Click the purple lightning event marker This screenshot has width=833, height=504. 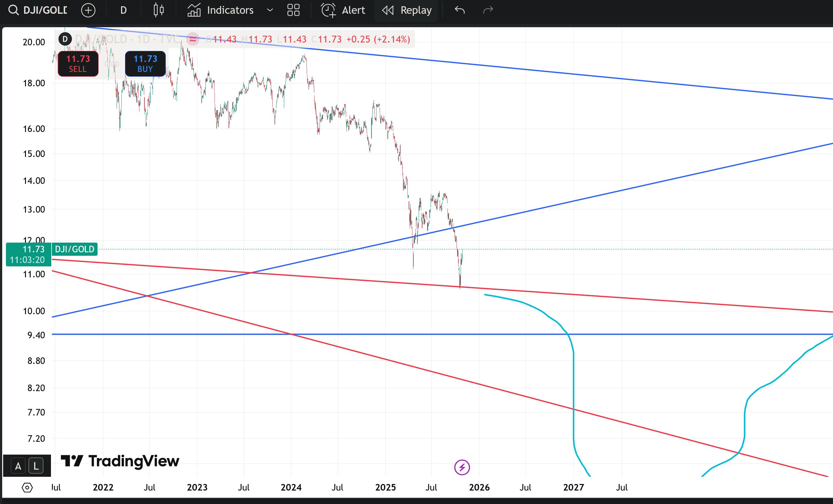462,467
